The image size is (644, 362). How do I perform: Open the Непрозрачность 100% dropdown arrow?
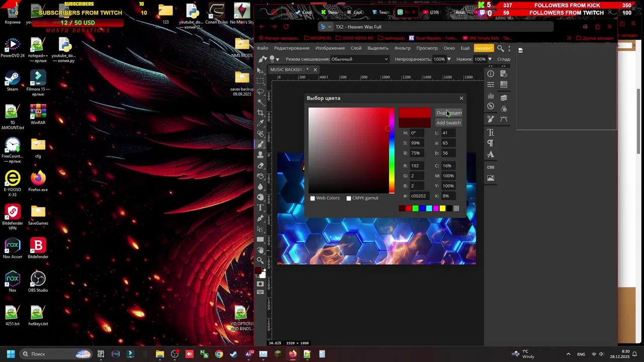tap(449, 59)
